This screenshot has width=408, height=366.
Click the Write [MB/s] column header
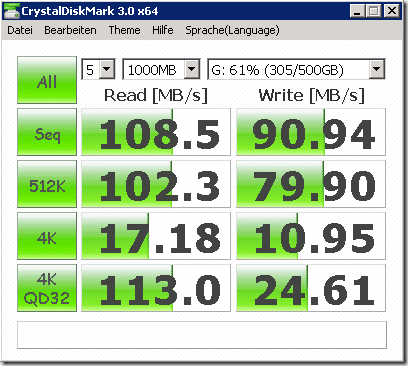[312, 96]
